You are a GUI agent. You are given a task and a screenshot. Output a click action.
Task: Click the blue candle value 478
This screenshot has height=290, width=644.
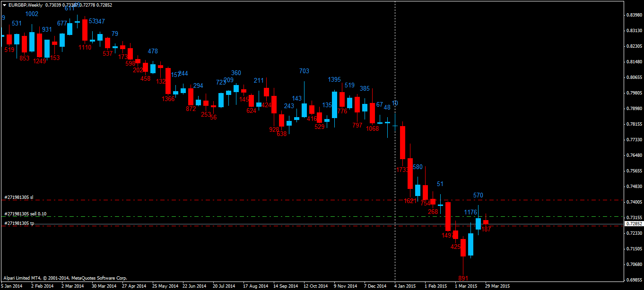pos(153,51)
